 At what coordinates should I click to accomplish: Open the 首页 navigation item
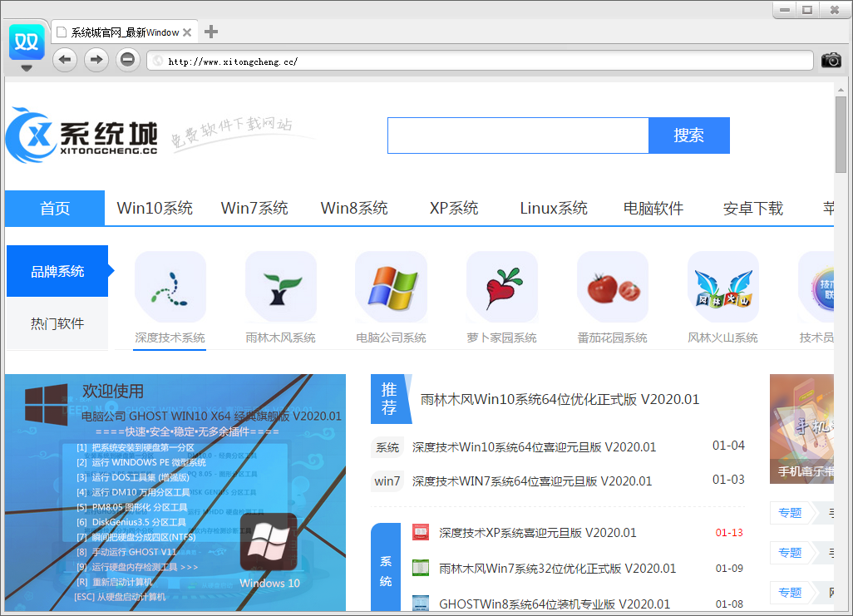(x=55, y=208)
